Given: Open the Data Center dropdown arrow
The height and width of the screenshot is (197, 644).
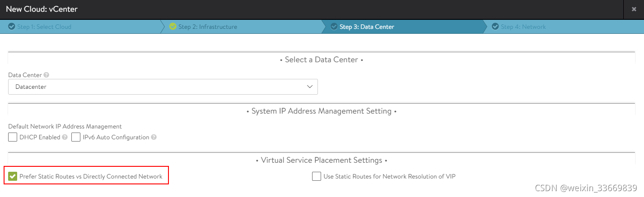Looking at the screenshot, I should click(310, 87).
